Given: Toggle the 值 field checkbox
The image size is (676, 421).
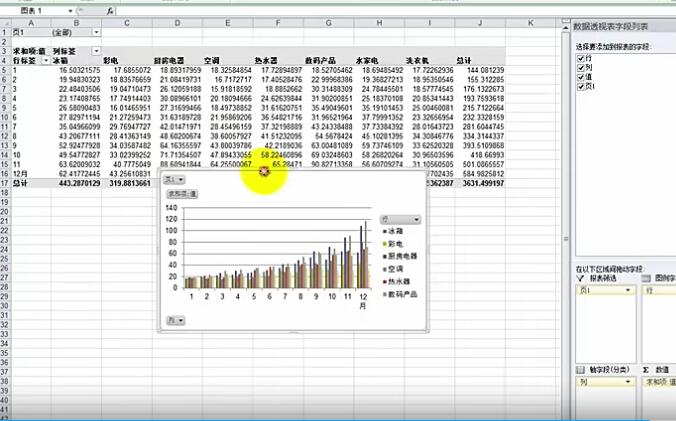Looking at the screenshot, I should 581,77.
